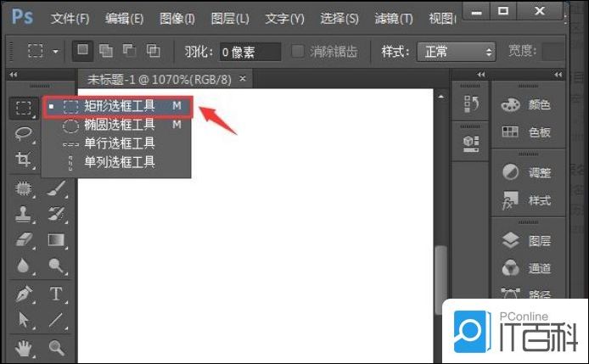Choose Intersect with Selection mode
Screen dimensions: 589x364
[153, 50]
